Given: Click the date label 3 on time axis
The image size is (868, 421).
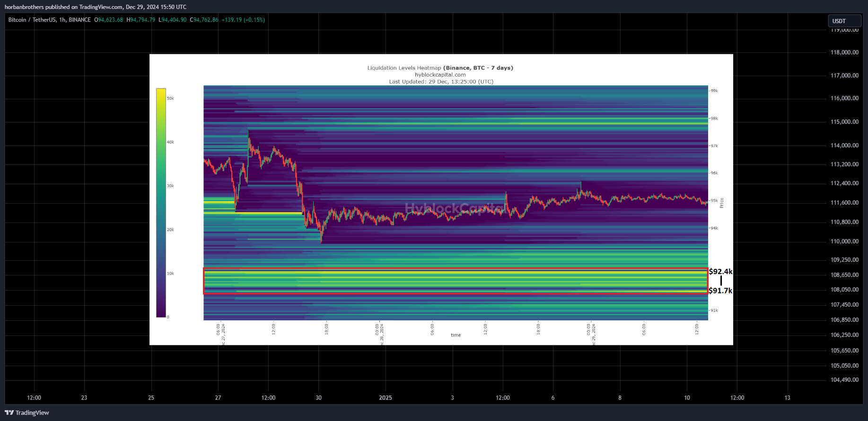Looking at the screenshot, I should click(x=452, y=398).
